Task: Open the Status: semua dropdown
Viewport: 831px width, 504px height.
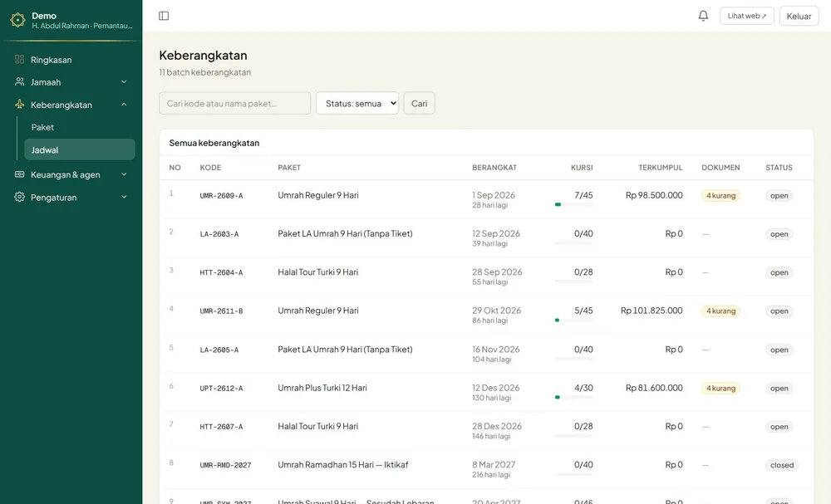Action: pyautogui.click(x=357, y=103)
